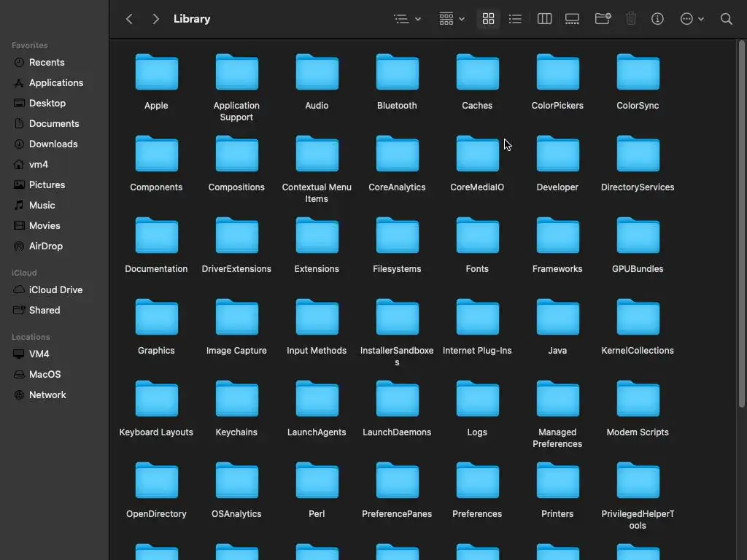
Task: Switch to icon view
Action: tap(488, 19)
